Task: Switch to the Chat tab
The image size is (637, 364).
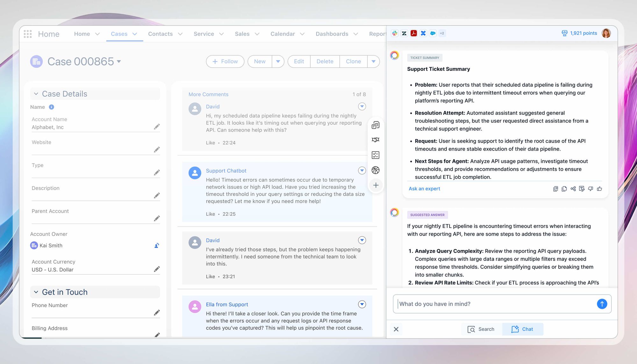Action: coord(523,329)
